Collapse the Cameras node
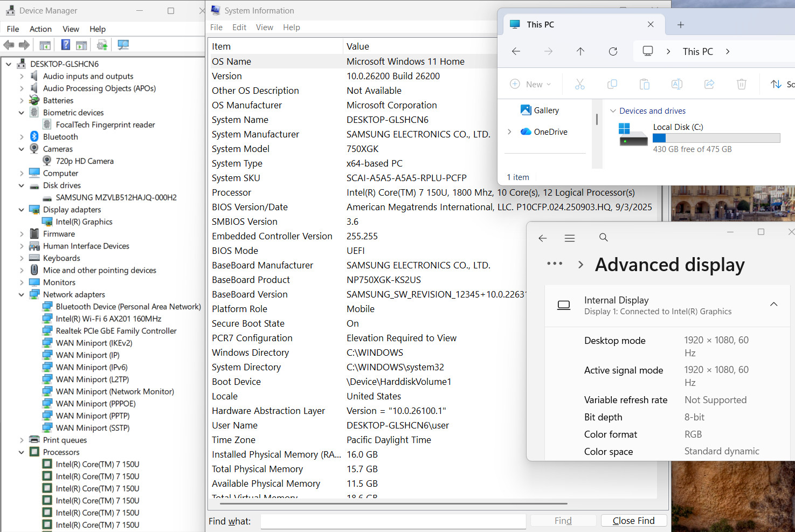Image resolution: width=795 pixels, height=532 pixels. tap(22, 149)
